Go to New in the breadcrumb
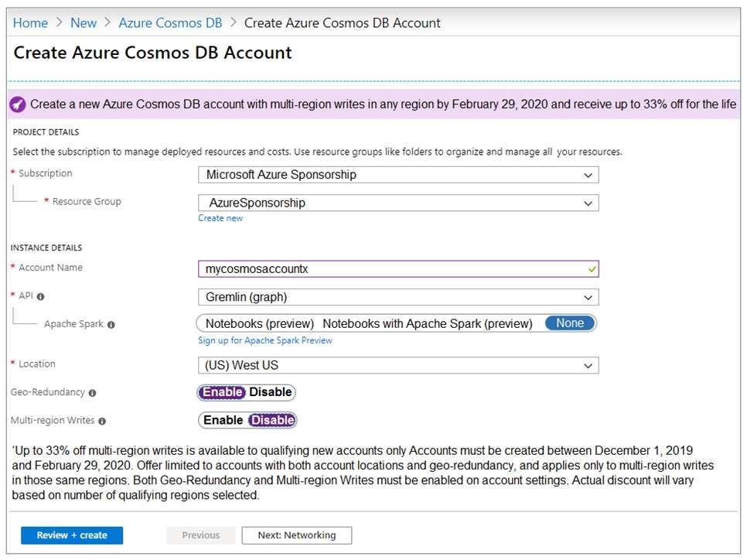 pyautogui.click(x=84, y=23)
